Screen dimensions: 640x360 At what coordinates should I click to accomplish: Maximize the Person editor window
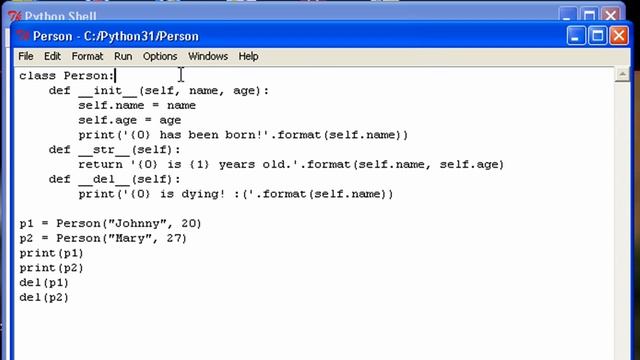point(597,36)
